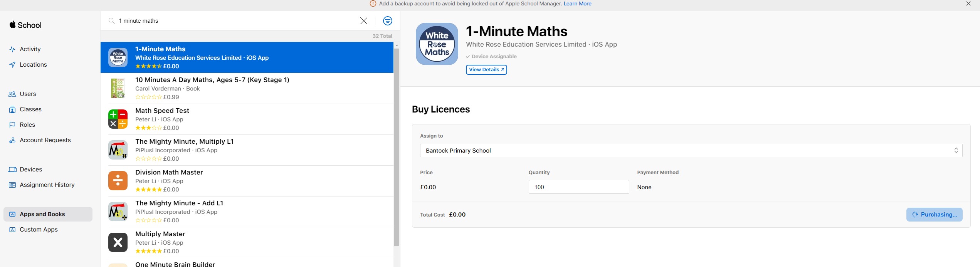Screen dimensions: 980x267
Task: Open Account Requests
Action: tap(45, 140)
